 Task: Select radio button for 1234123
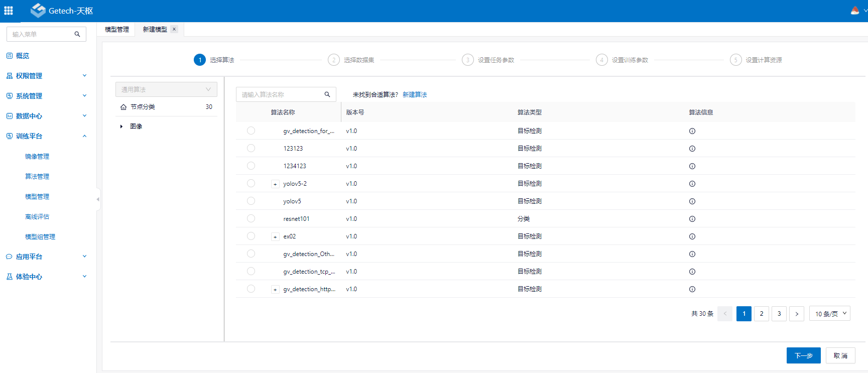pyautogui.click(x=251, y=166)
